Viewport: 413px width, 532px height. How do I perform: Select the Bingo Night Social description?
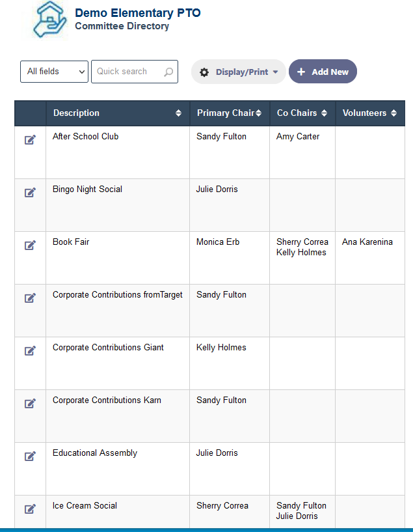pyautogui.click(x=87, y=189)
